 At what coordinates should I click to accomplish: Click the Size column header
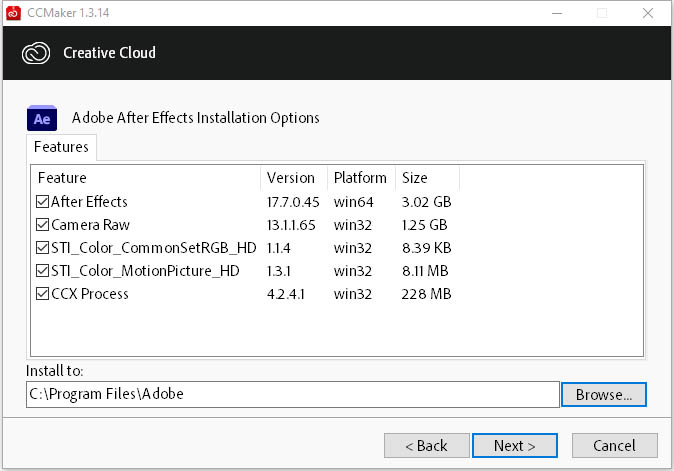tap(427, 178)
